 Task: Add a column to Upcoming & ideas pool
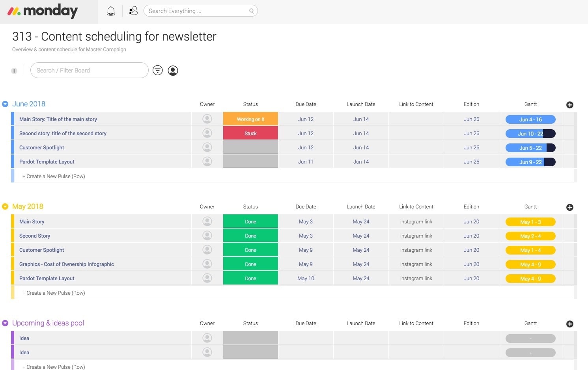click(x=570, y=324)
